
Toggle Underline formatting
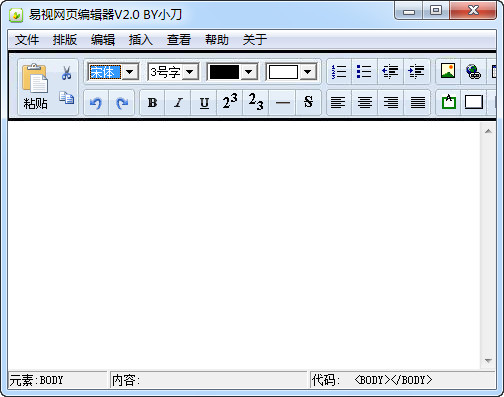point(204,103)
